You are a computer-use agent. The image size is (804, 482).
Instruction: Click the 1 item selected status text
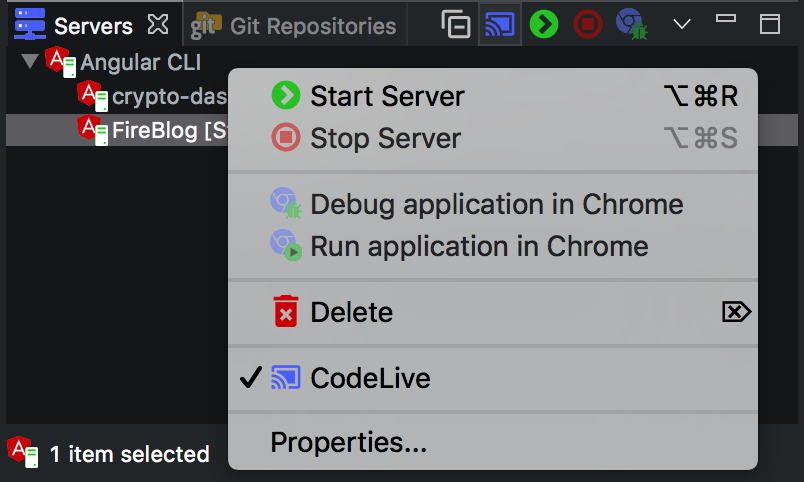coord(130,454)
